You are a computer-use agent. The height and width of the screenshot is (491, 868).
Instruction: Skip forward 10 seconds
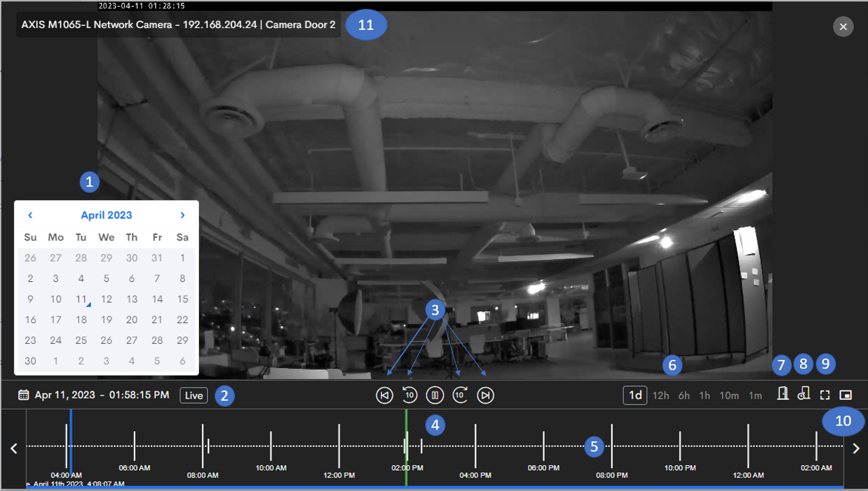coord(460,395)
